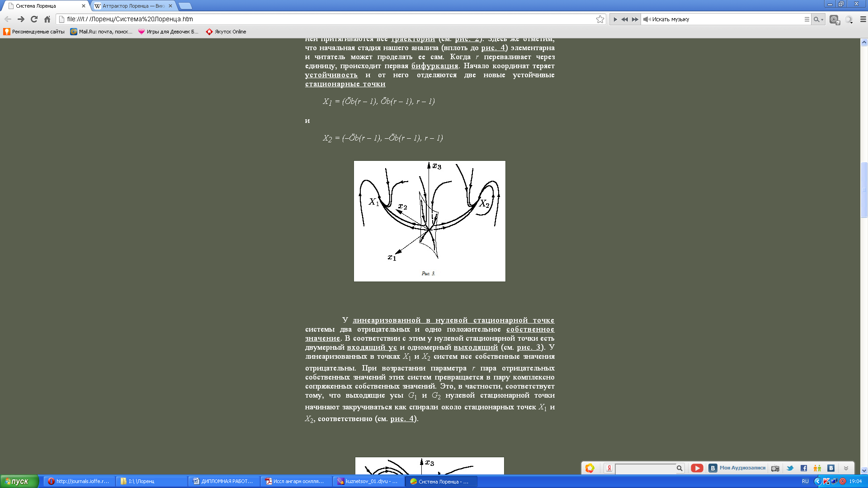
Task: Bookmark this page with the star icon
Action: coord(600,19)
